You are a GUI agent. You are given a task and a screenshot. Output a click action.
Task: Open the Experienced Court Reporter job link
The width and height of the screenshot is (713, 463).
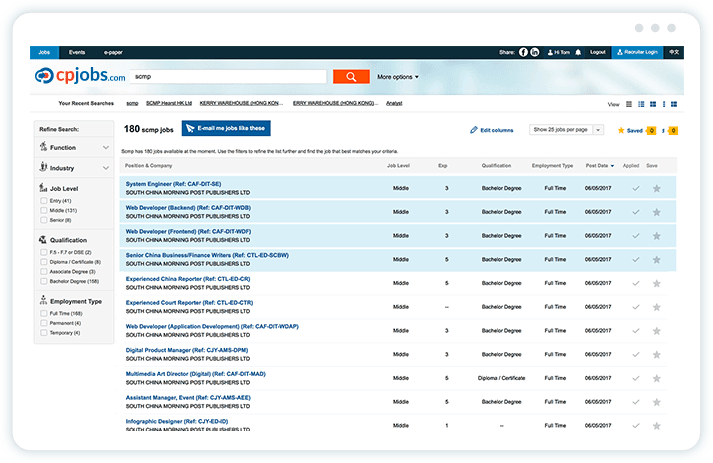click(189, 302)
